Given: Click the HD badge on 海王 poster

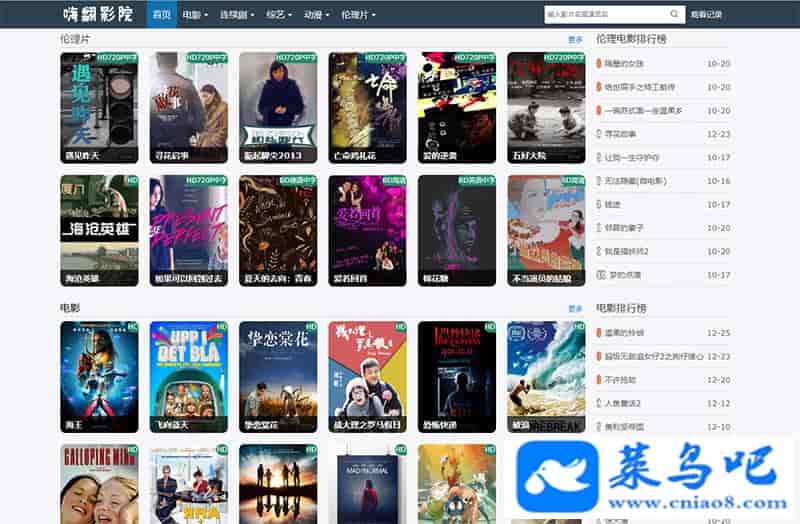Looking at the screenshot, I should (130, 327).
